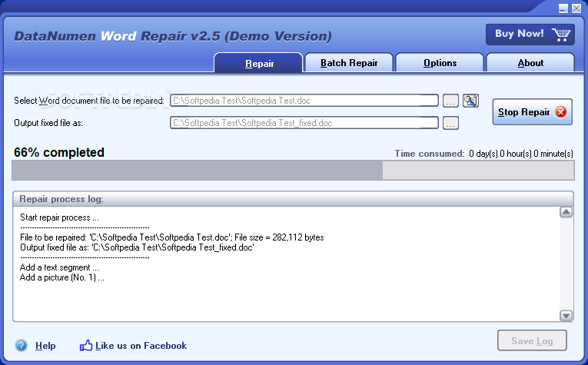The height and width of the screenshot is (365, 588).
Task: Minimize the DataNumen window
Action: pyautogui.click(x=563, y=8)
